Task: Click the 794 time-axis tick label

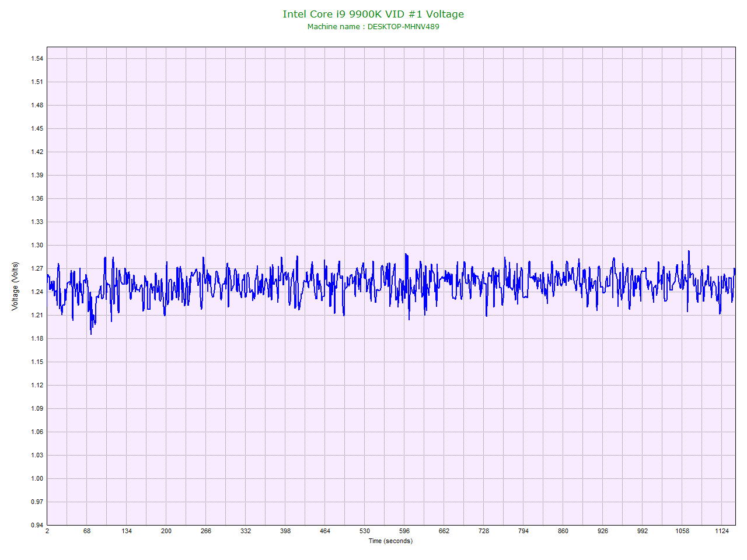Action: (x=523, y=531)
